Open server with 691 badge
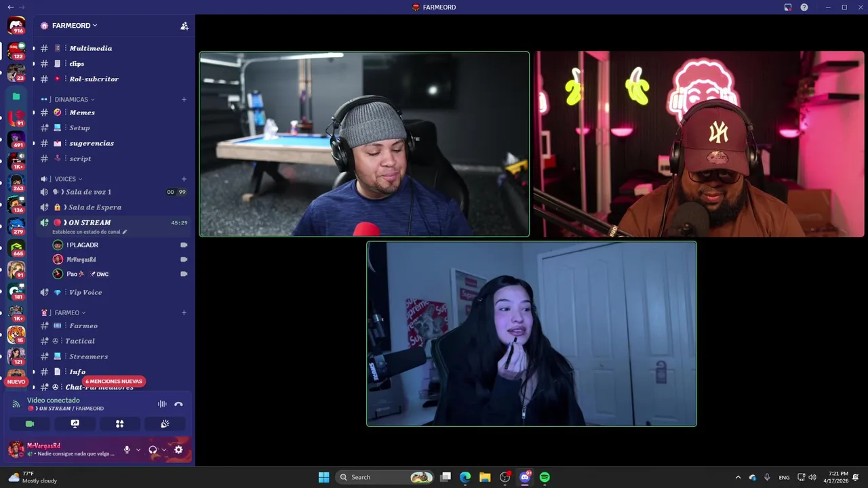 tap(16, 140)
